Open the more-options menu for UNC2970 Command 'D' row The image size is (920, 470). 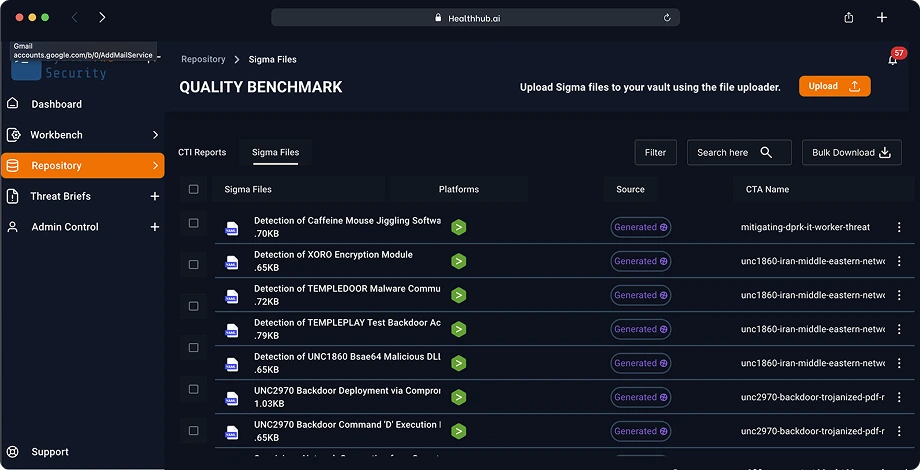(899, 431)
